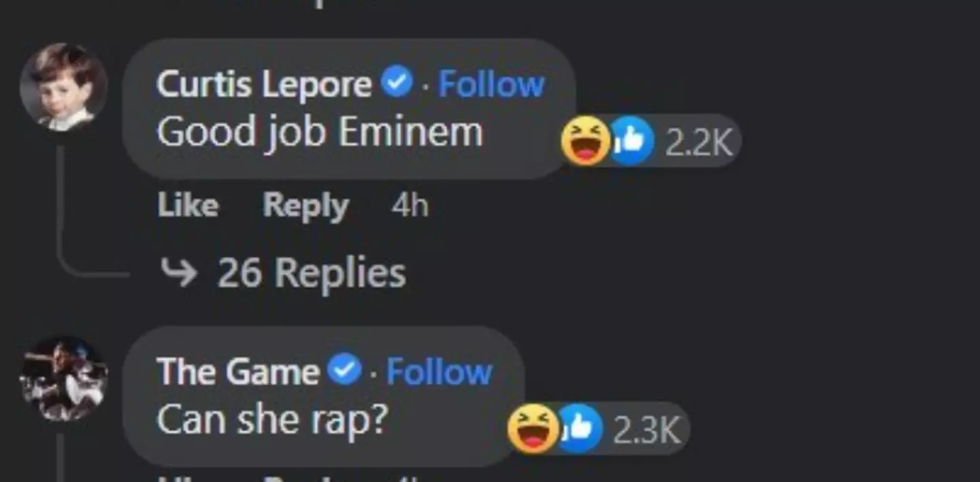Follow The Game
Image resolution: width=980 pixels, height=482 pixels.
pos(439,372)
